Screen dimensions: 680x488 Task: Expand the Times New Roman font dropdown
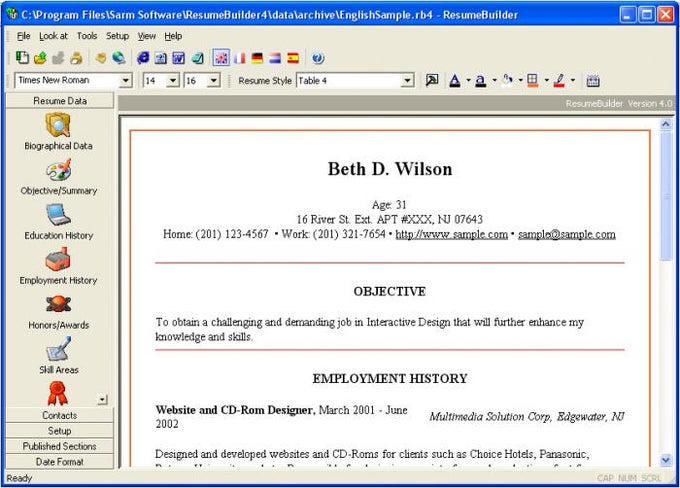pyautogui.click(x=125, y=81)
